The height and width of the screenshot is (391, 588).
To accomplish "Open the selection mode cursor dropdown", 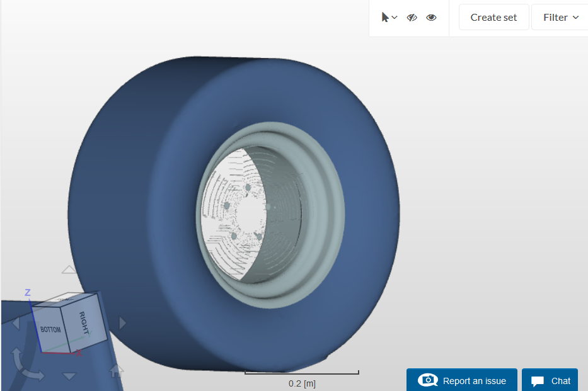I will (389, 17).
